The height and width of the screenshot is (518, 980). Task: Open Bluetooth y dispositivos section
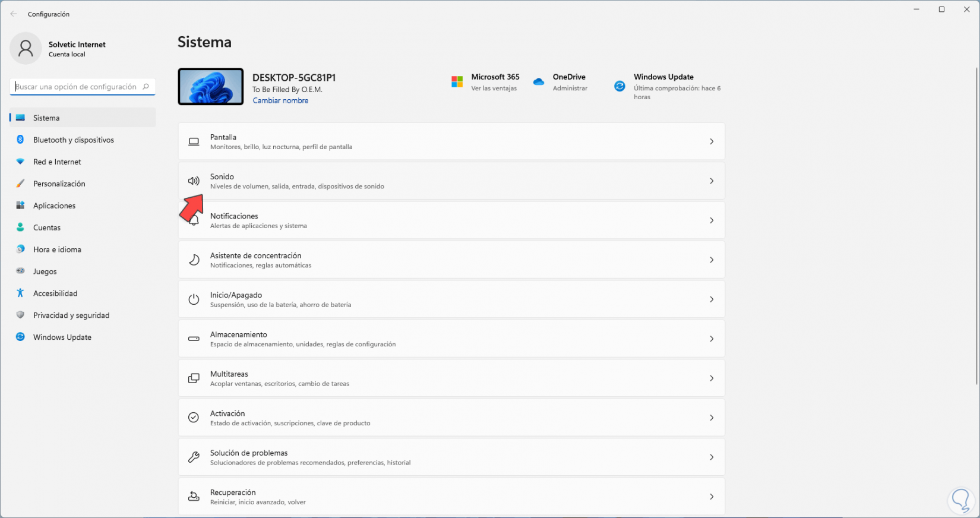pyautogui.click(x=83, y=140)
